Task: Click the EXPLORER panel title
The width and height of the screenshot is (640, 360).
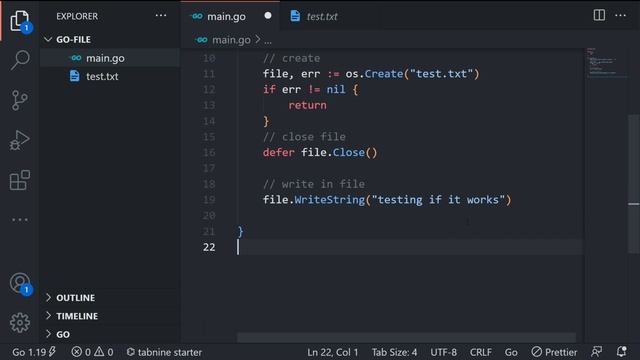Action: [x=77, y=16]
